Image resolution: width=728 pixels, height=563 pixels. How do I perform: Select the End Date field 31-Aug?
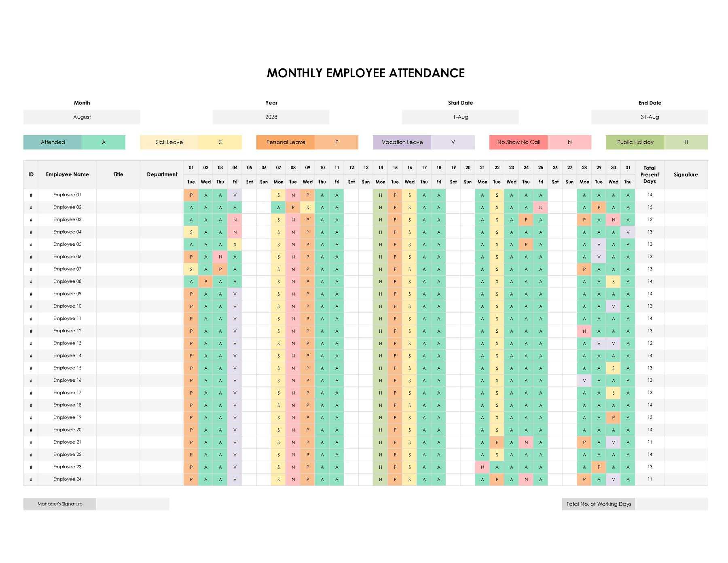(650, 117)
